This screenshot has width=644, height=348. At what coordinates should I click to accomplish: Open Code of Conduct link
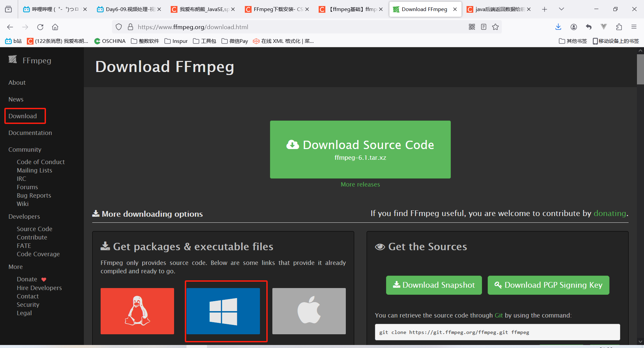[41, 162]
